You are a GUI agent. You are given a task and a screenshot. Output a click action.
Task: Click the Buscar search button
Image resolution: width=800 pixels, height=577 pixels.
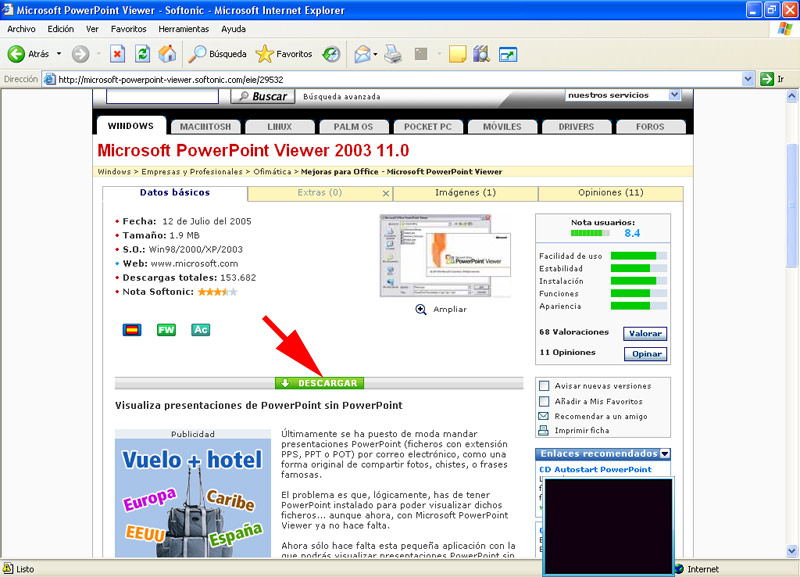point(263,96)
